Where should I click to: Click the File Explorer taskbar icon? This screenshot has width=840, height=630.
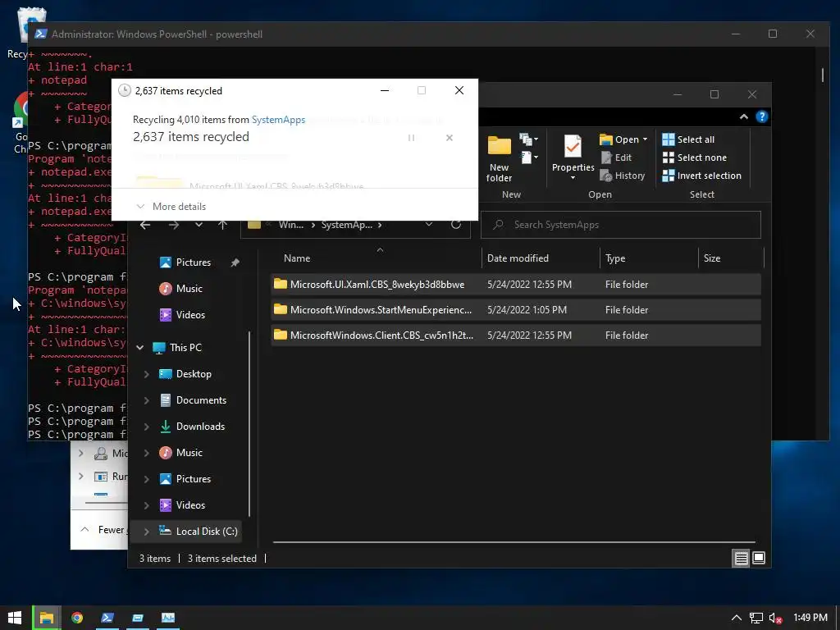(47, 618)
